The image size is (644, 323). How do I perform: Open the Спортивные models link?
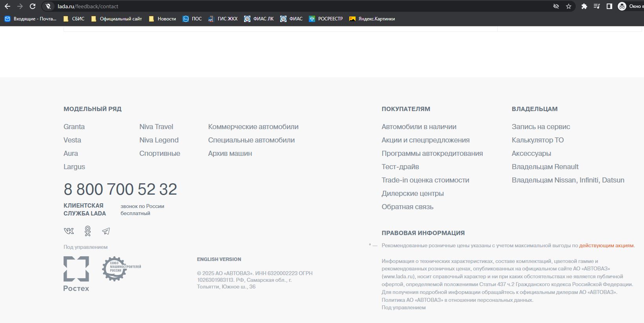(160, 153)
